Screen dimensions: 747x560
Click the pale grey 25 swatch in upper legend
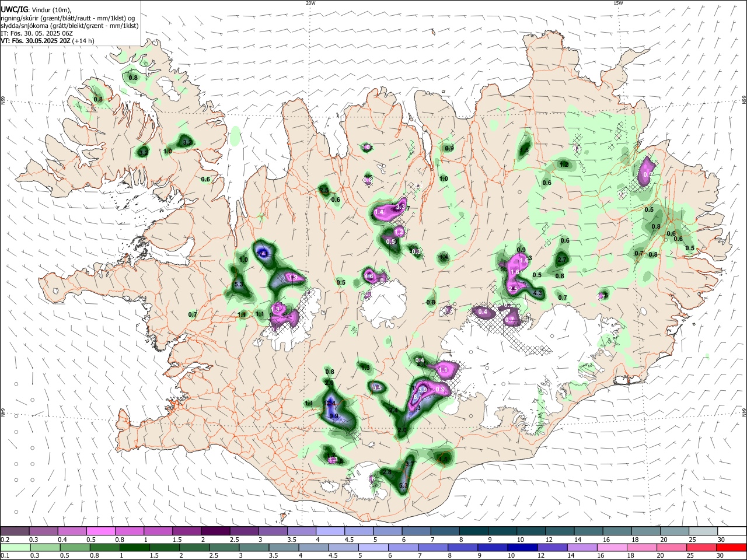(703, 531)
